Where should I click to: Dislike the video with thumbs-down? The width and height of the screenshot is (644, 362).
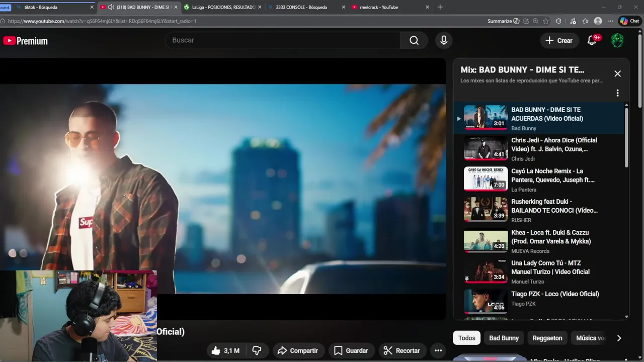tap(257, 350)
